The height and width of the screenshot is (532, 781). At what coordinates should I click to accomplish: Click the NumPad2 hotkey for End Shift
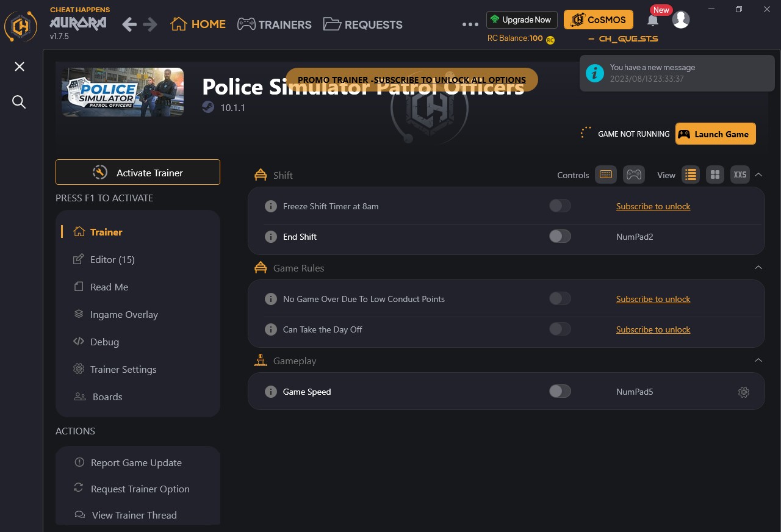(635, 237)
